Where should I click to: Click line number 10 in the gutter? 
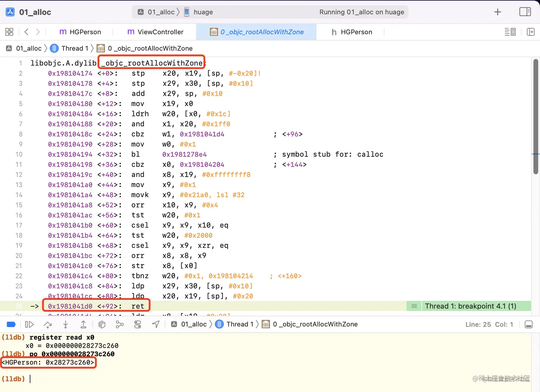click(x=19, y=154)
